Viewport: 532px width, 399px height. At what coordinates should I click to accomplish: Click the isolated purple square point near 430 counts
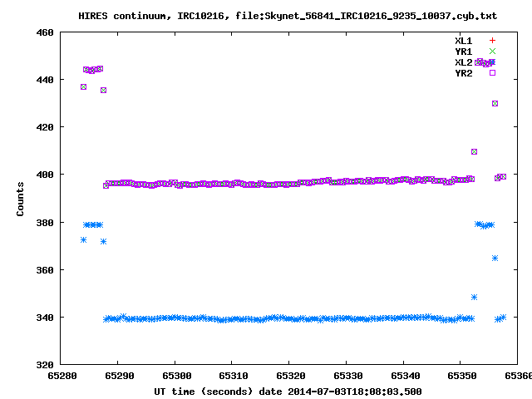click(x=495, y=103)
